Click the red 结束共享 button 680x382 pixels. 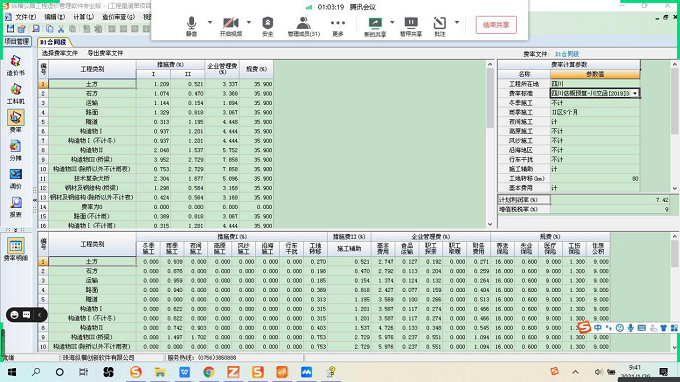click(x=496, y=25)
